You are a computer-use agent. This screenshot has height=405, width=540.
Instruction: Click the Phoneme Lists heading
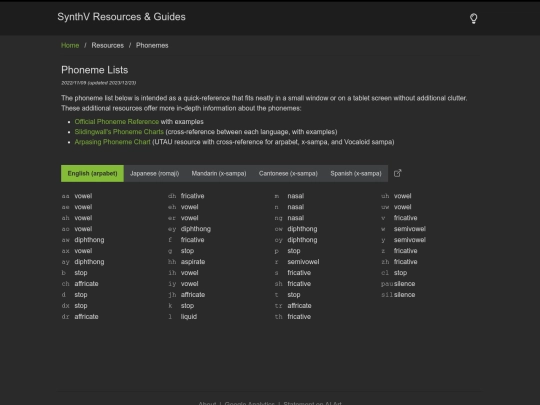pyautogui.click(x=95, y=70)
